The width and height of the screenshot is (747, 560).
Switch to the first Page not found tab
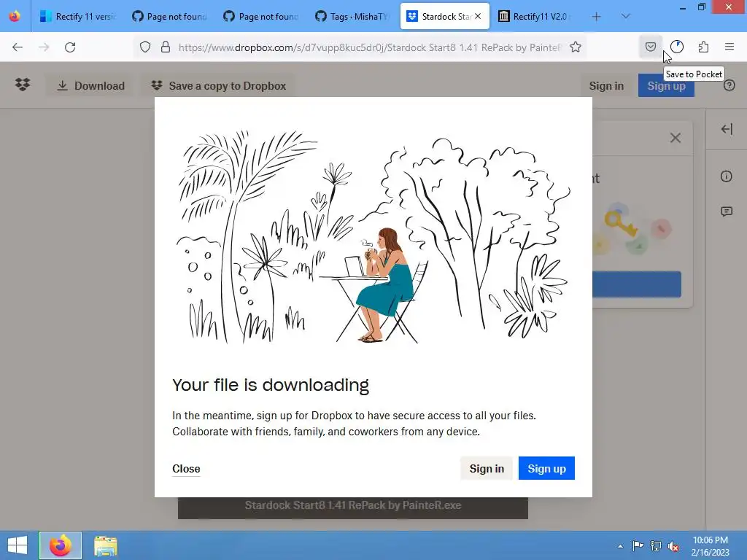pyautogui.click(x=169, y=17)
